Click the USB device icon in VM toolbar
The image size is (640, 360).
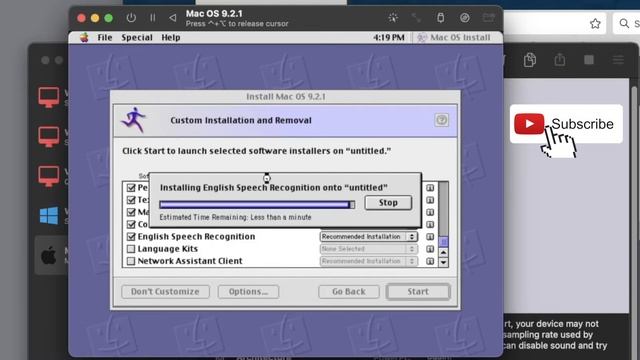pyautogui.click(x=440, y=18)
